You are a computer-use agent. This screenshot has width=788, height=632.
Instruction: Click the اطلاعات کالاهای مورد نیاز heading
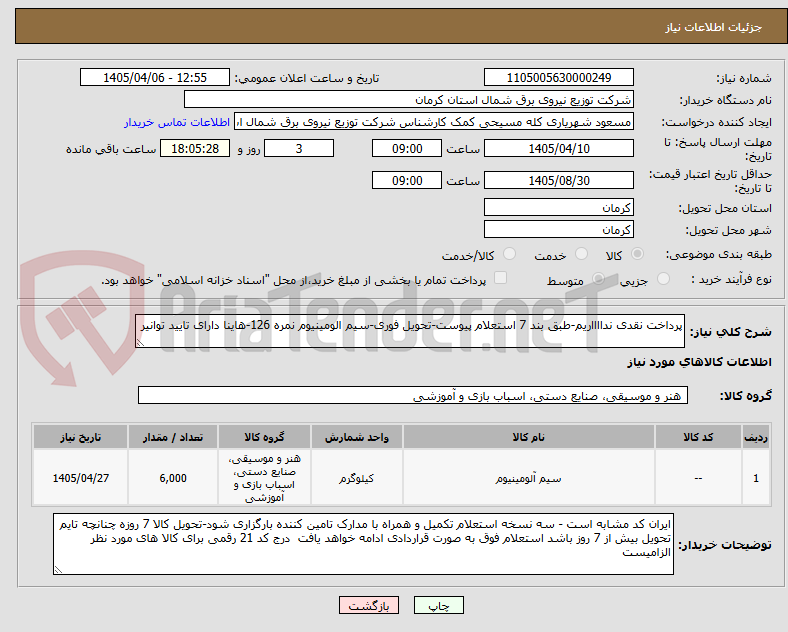[699, 362]
